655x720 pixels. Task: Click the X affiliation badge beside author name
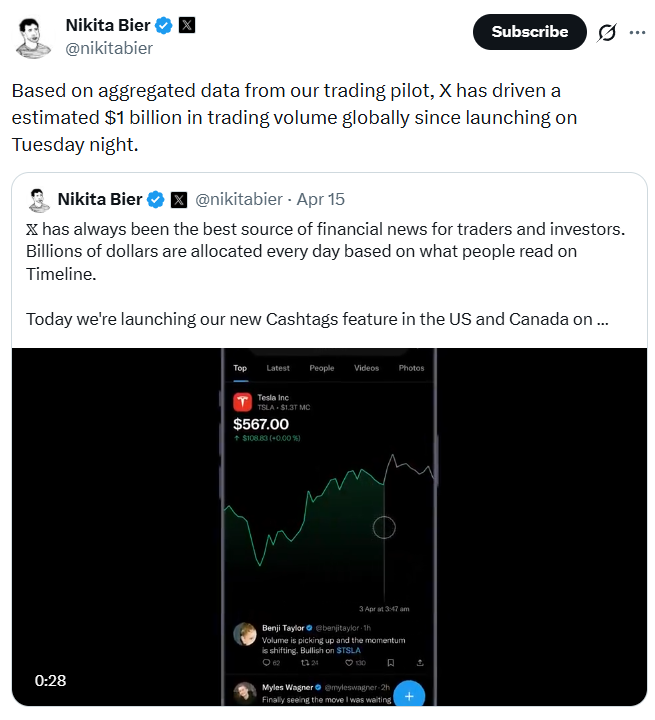(x=187, y=25)
